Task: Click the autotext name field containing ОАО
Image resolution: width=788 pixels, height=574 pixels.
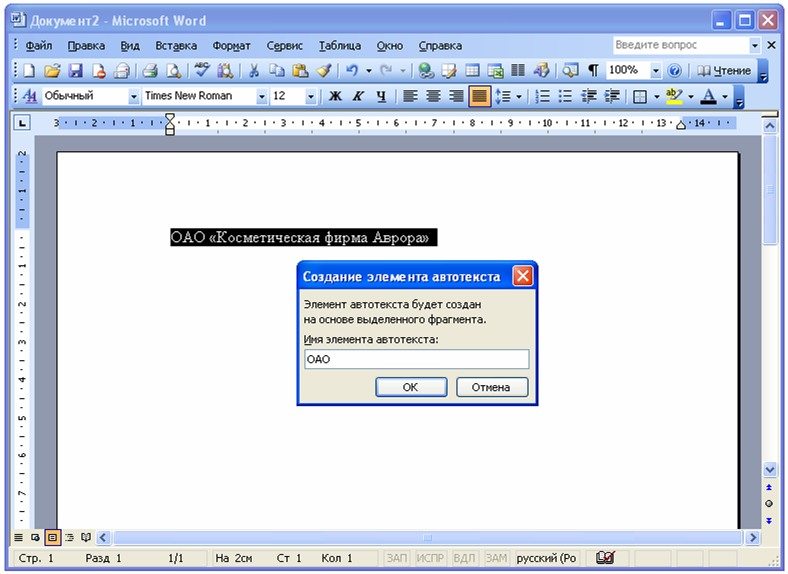Action: coord(417,359)
